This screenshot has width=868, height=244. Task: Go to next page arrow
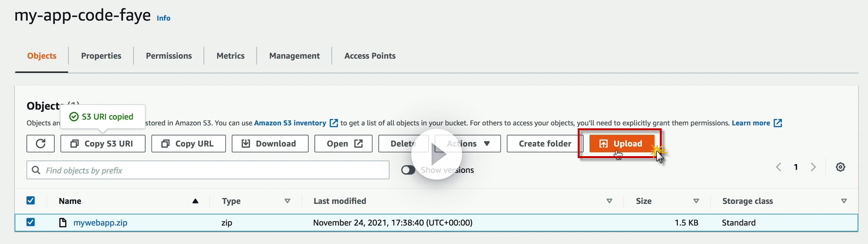coord(813,167)
